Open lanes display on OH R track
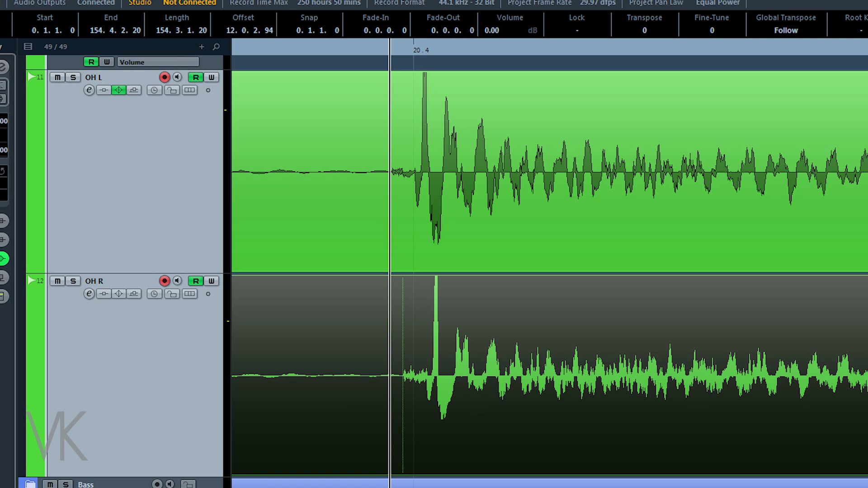The width and height of the screenshot is (868, 488). point(189,294)
